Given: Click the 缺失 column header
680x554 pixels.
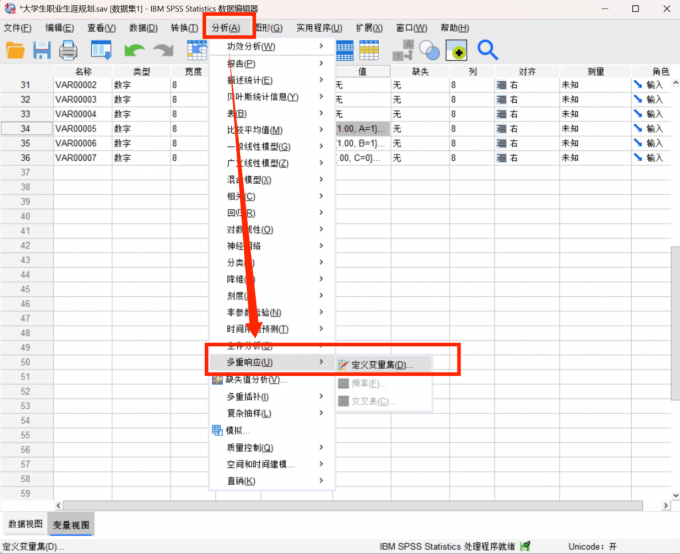Looking at the screenshot, I should [420, 71].
